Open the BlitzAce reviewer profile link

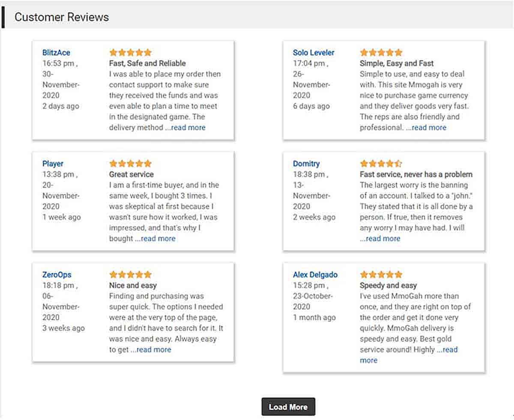pyautogui.click(x=56, y=53)
